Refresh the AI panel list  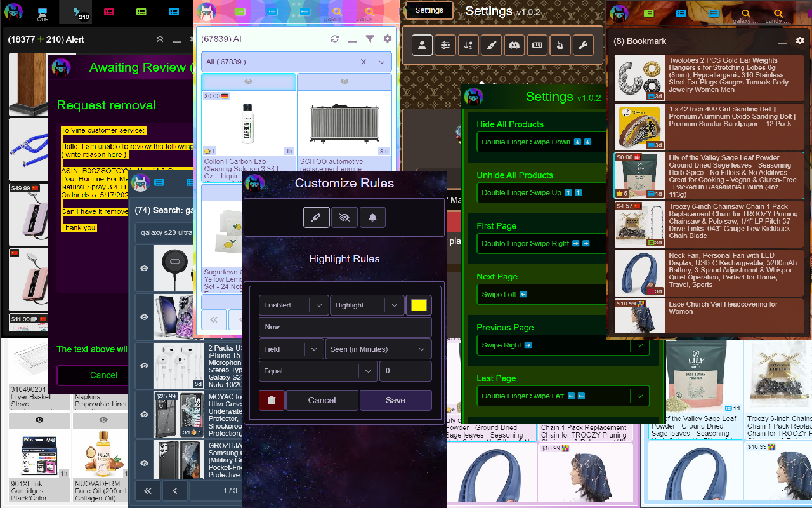click(335, 39)
